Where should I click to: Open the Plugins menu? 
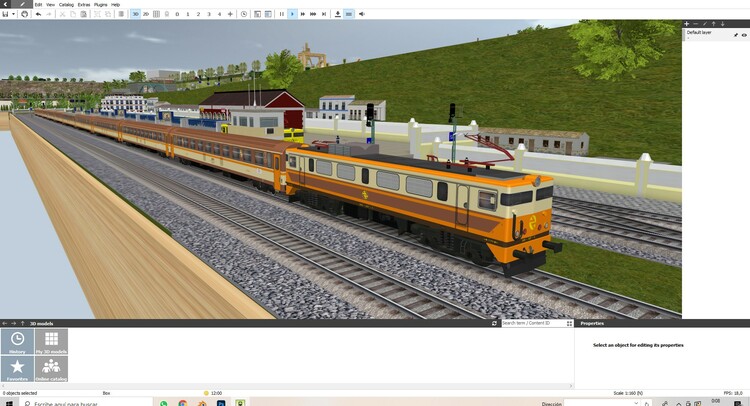[100, 5]
